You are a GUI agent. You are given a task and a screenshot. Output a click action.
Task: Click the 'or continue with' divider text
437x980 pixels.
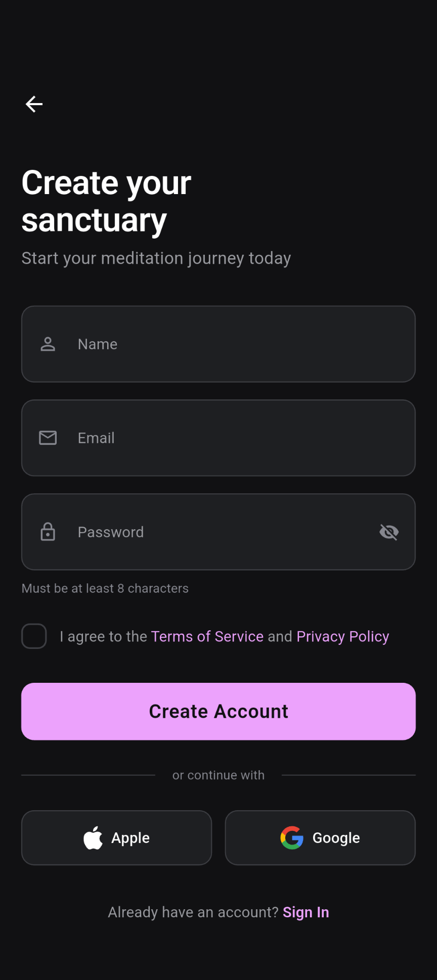pos(218,775)
